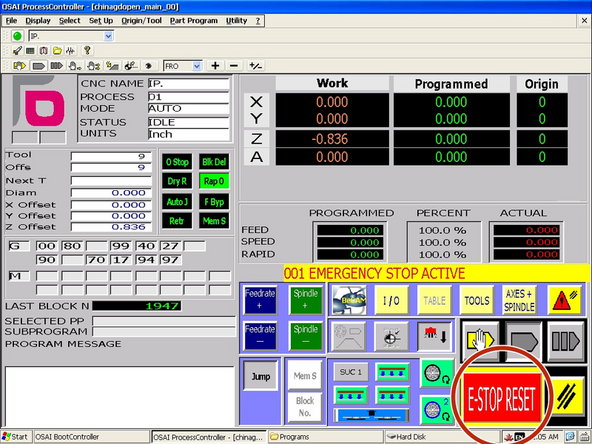
Task: Toggle the F Byp option
Action: 214,202
